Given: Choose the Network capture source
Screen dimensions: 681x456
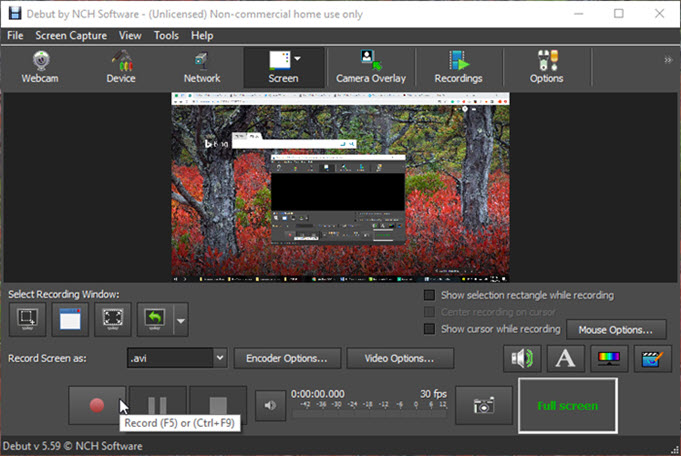Looking at the screenshot, I should coord(202,66).
